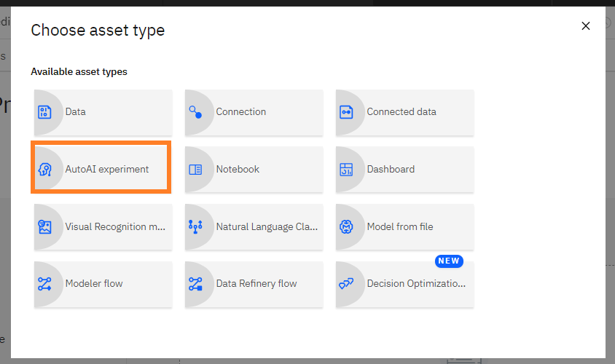Click the Model from file icon
615x364 pixels.
point(346,227)
